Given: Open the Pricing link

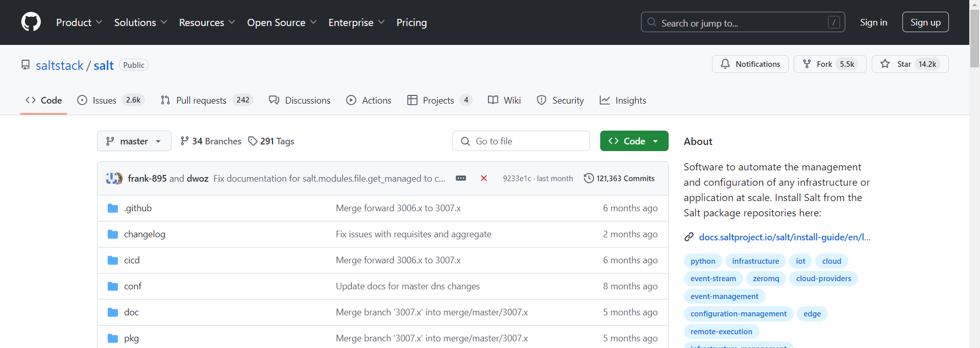Looking at the screenshot, I should coord(411,22).
